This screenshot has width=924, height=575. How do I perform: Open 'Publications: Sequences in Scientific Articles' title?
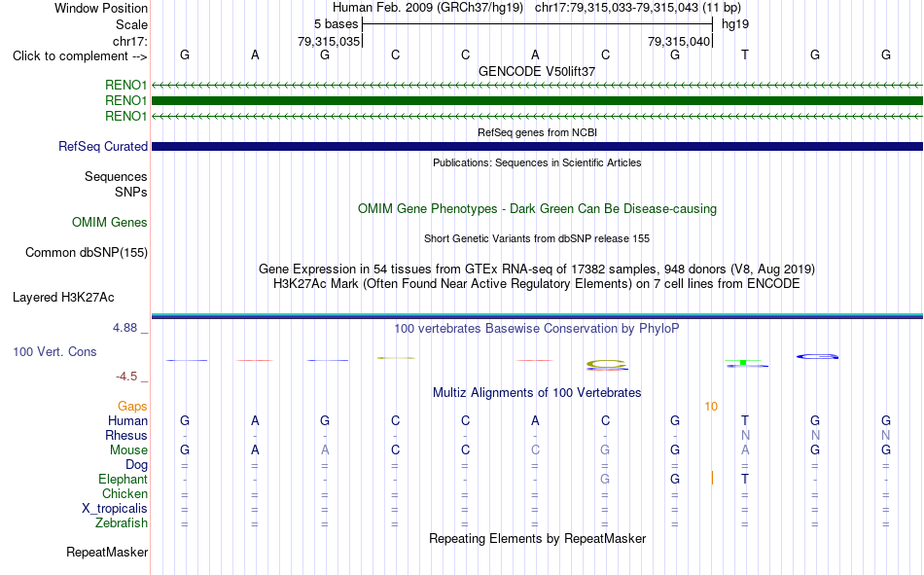[x=537, y=162]
